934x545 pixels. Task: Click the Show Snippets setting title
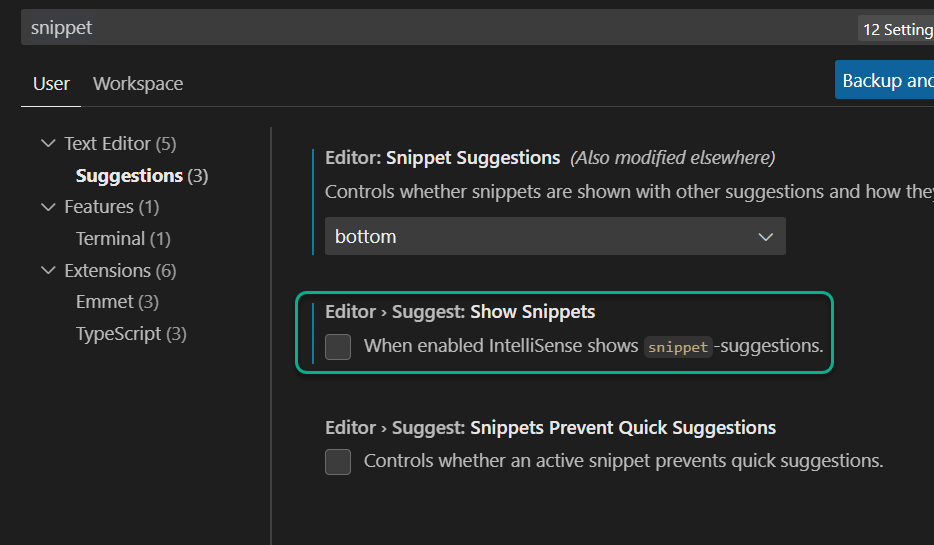pyautogui.click(x=460, y=312)
